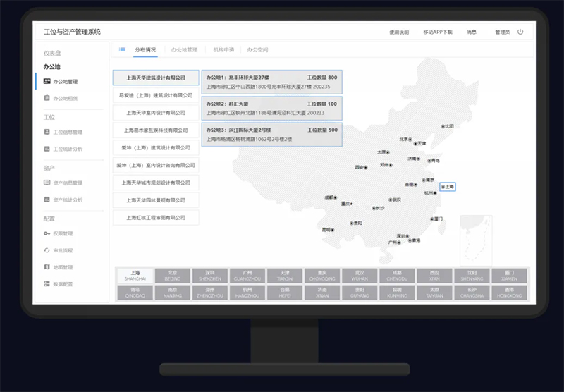This screenshot has width=564, height=392.
Task: Click the 管理员 account label
Action: (503, 32)
